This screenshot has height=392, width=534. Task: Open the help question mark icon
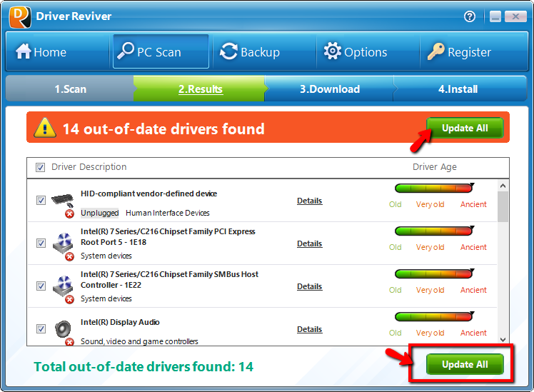(470, 16)
